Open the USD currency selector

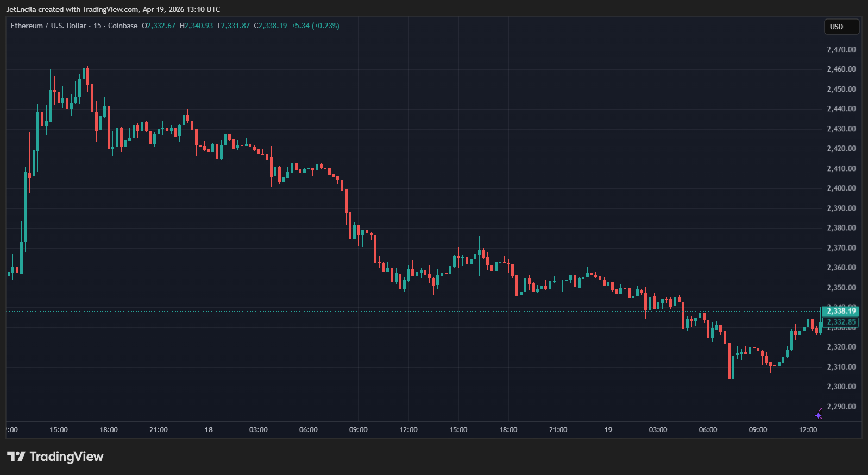click(x=841, y=27)
